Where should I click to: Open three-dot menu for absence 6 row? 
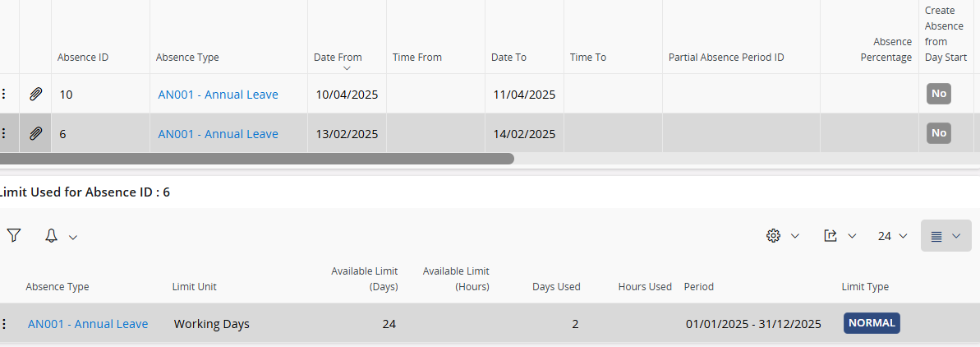4,134
